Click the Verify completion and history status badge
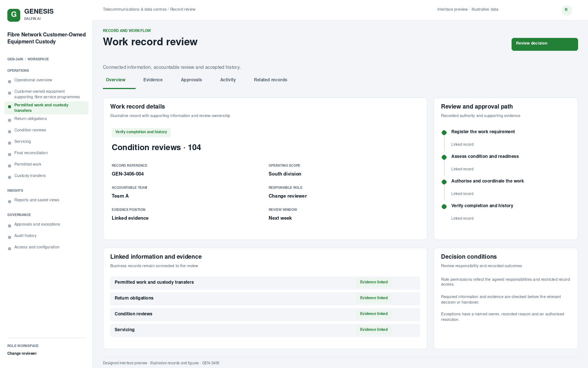The height and width of the screenshot is (368, 588). point(141,132)
